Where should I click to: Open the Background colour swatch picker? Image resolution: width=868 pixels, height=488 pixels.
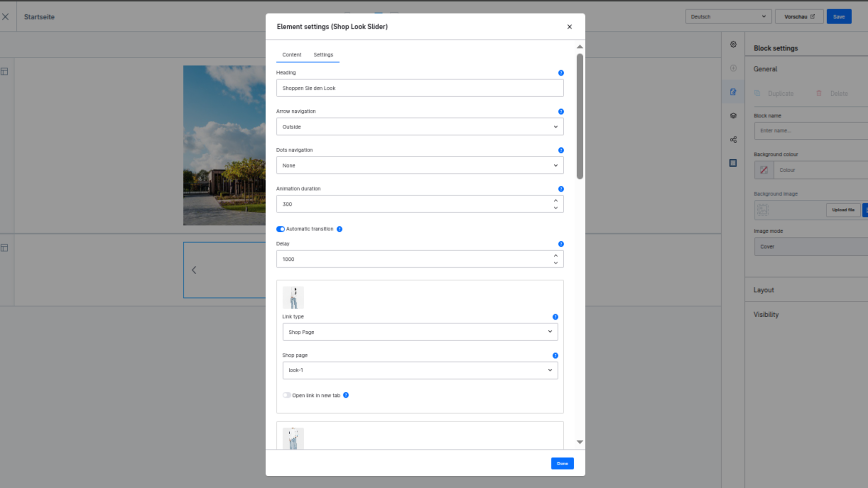point(764,170)
